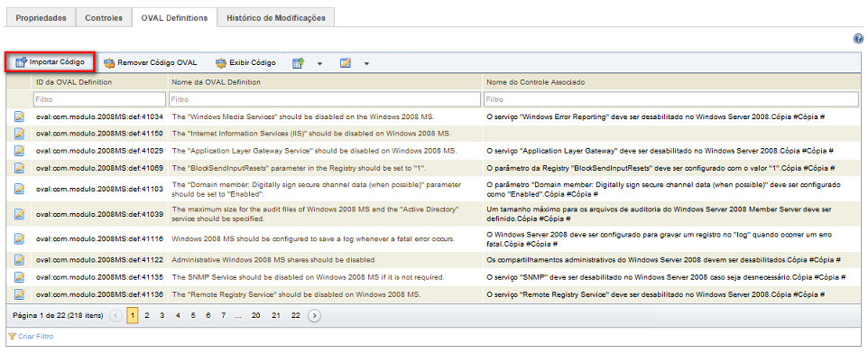Switch to the Propriedades tab
The width and height of the screenshot is (868, 354).
pyautogui.click(x=41, y=18)
